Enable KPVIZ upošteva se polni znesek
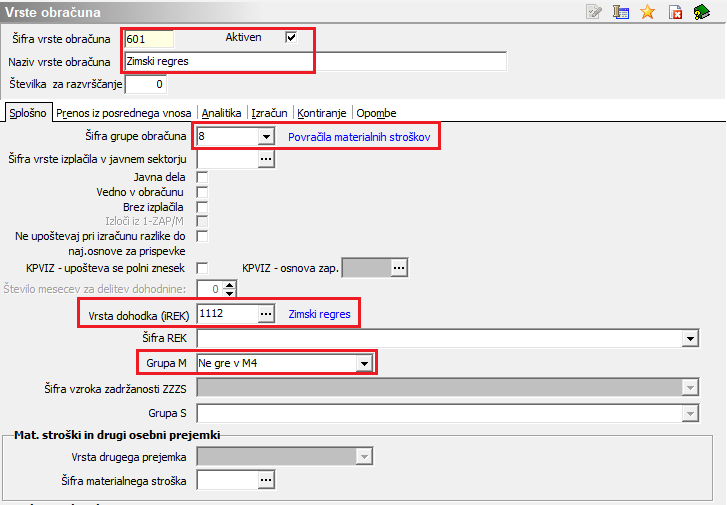The image size is (727, 505). click(x=202, y=268)
